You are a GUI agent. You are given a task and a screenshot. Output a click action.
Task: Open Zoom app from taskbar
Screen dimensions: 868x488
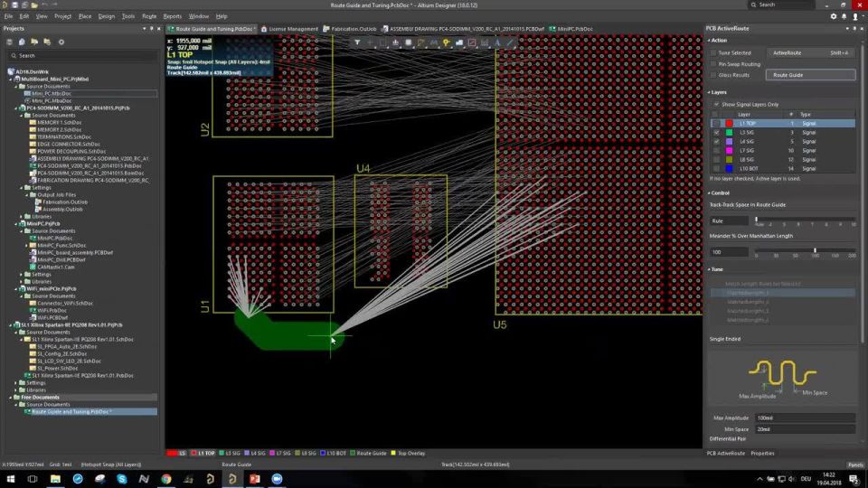click(x=277, y=479)
